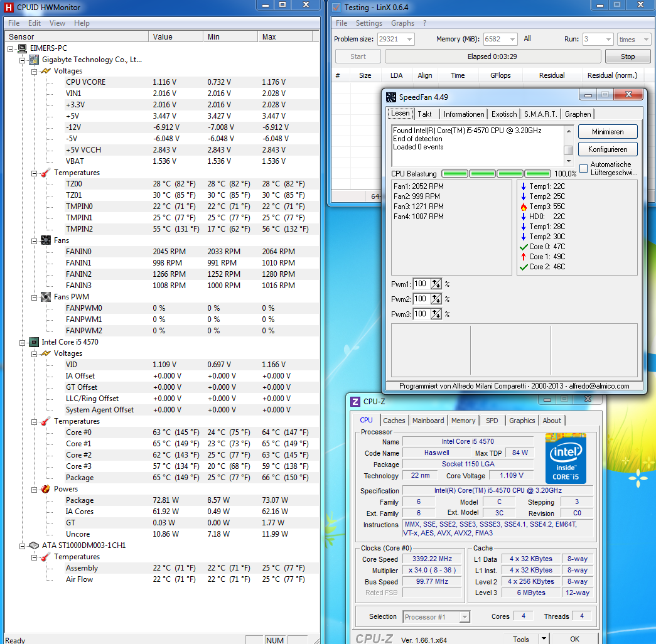Click the Pwm2 value field
656x644 pixels.
tap(421, 299)
